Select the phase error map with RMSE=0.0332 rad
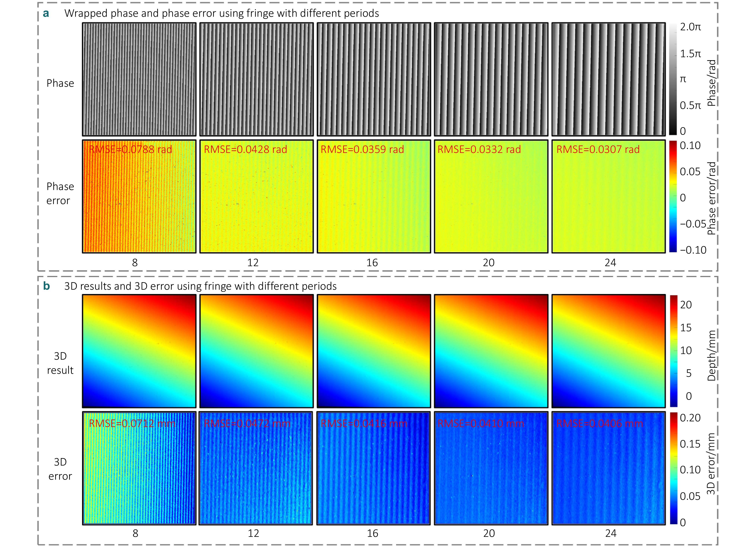This screenshot has width=756, height=547. (491, 196)
